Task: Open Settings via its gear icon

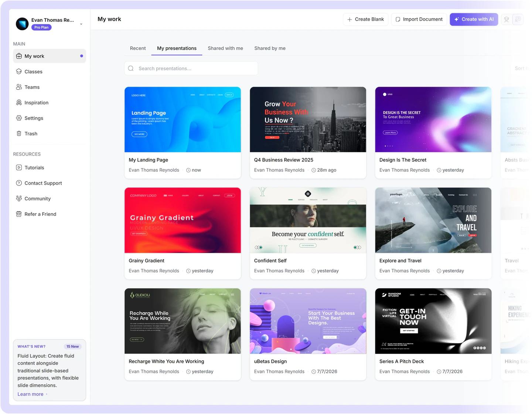Action: point(19,118)
